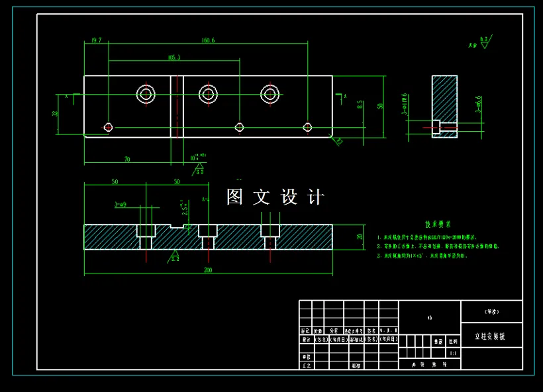
Task: Select the middle counterbored hole circle
Action: pyautogui.click(x=208, y=94)
